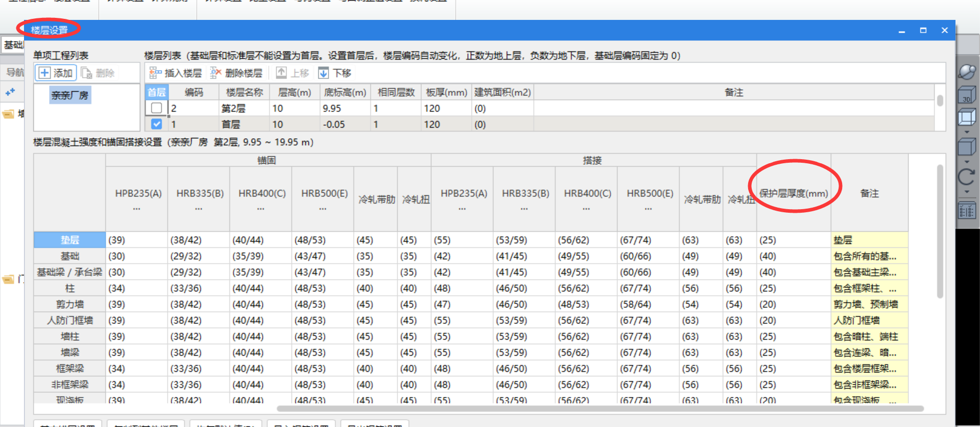Click the 添加 button in 单项工程列表
Screen dimensions: 980x427
[56, 73]
